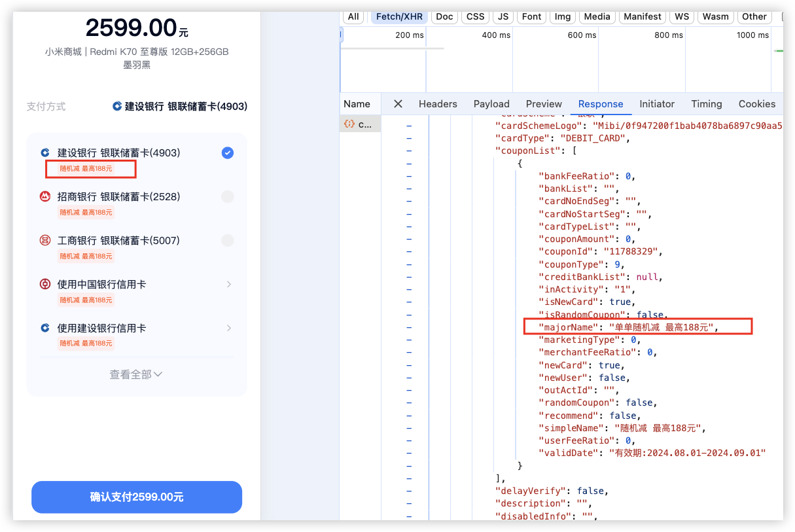Click the 800 ms timeline marker
Viewport: 795px width, 532px height.
[669, 35]
